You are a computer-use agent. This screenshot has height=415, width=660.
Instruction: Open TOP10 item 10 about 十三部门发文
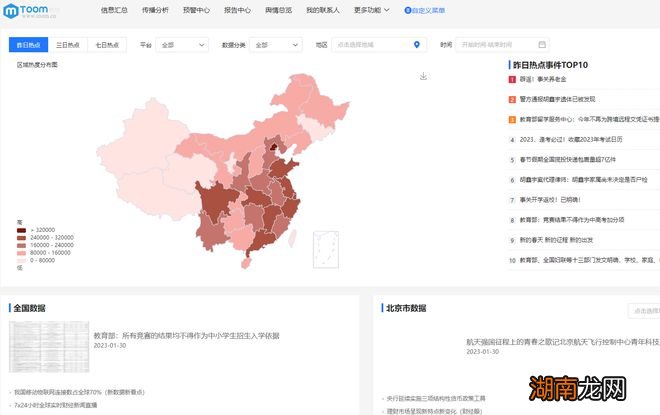click(589, 261)
